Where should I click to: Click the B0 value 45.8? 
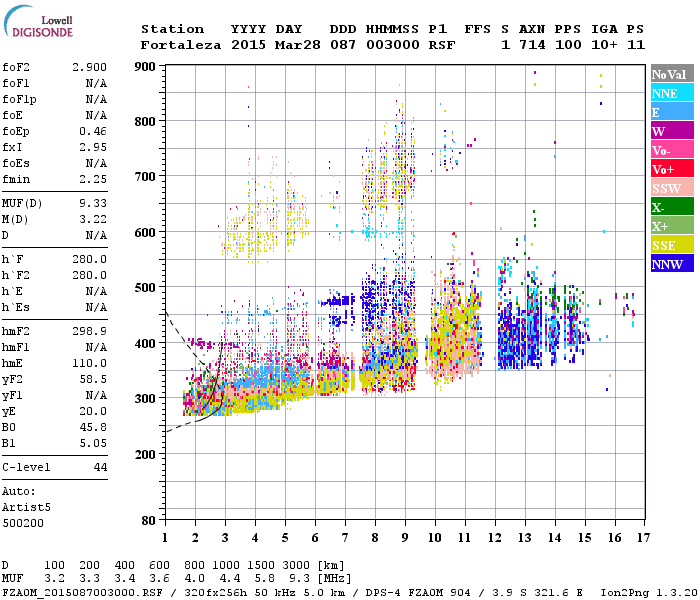[93, 428]
